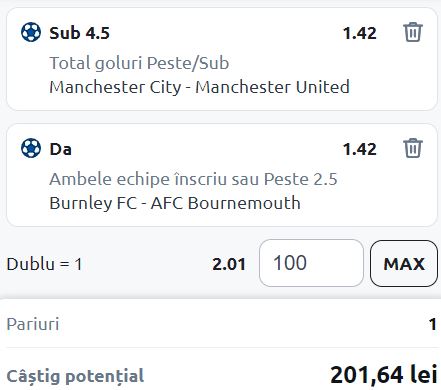This screenshot has width=441, height=390.
Task: Focus the stake input showing 100
Action: (311, 263)
